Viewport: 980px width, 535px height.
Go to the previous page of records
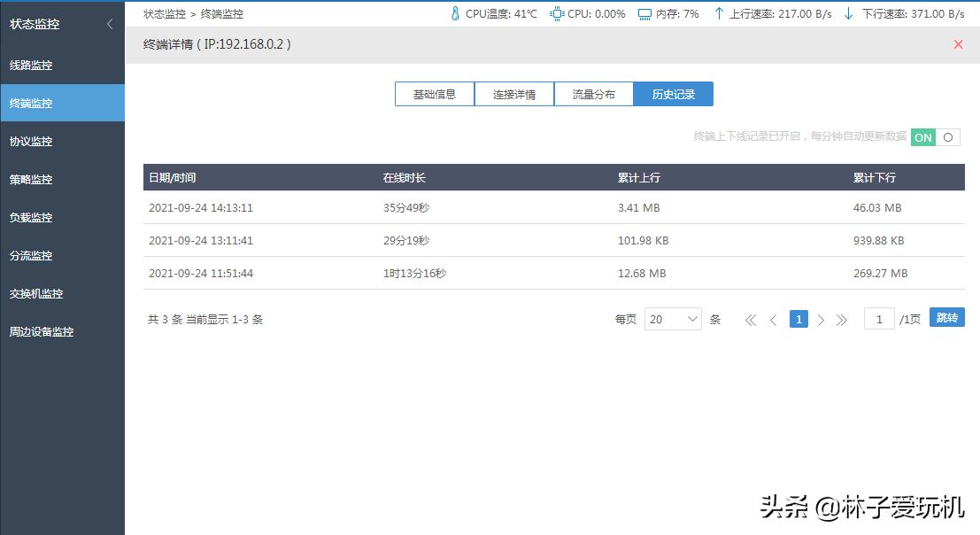773,320
